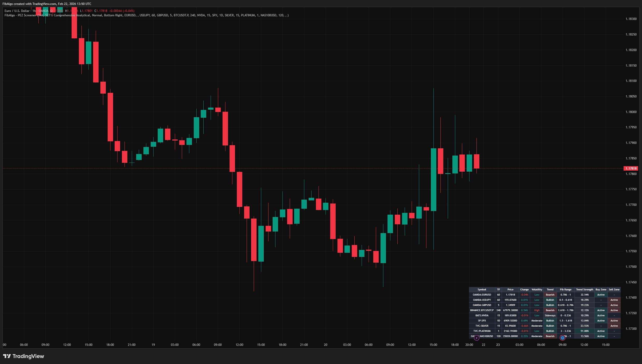The image size is (642, 364).
Task: Click the TradingView logo at bottom left
Action: click(x=23, y=356)
